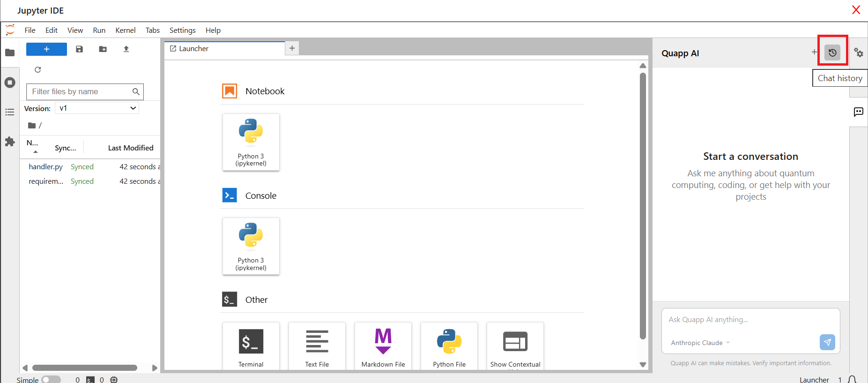Open the extension manager puzzle icon
This screenshot has height=383, width=868.
10,142
